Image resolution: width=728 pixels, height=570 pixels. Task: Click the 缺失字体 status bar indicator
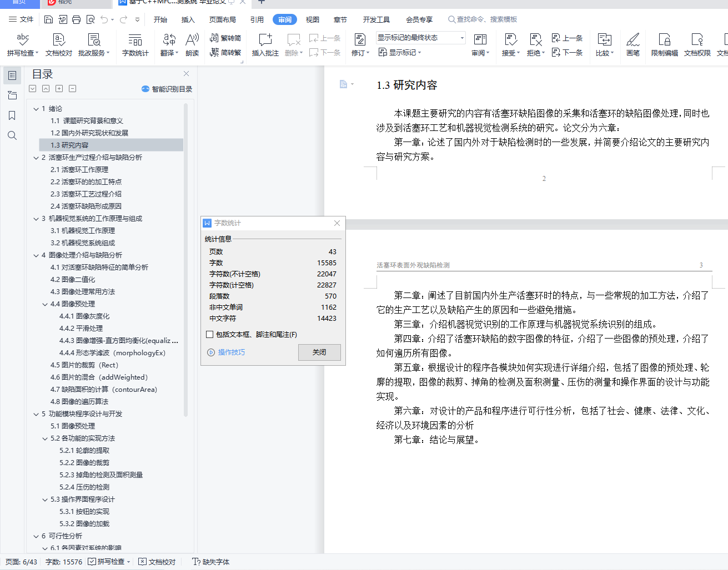coord(210,562)
